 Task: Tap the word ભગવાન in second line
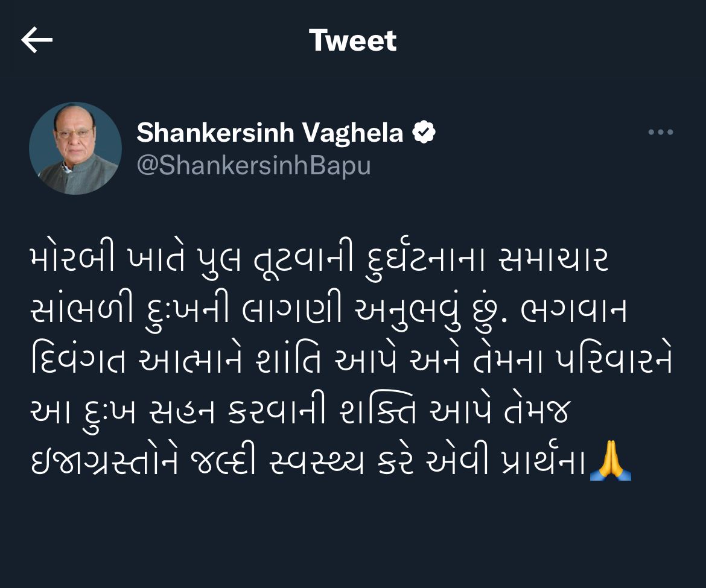coord(573,311)
